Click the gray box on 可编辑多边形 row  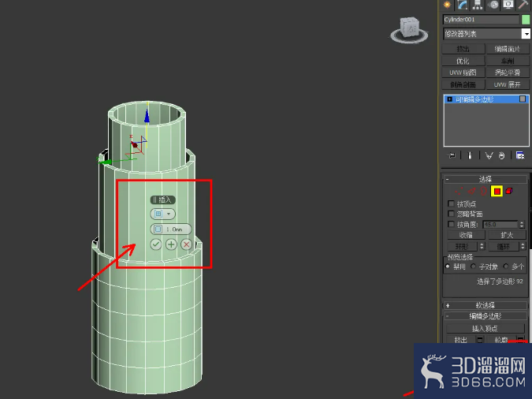coord(523,99)
